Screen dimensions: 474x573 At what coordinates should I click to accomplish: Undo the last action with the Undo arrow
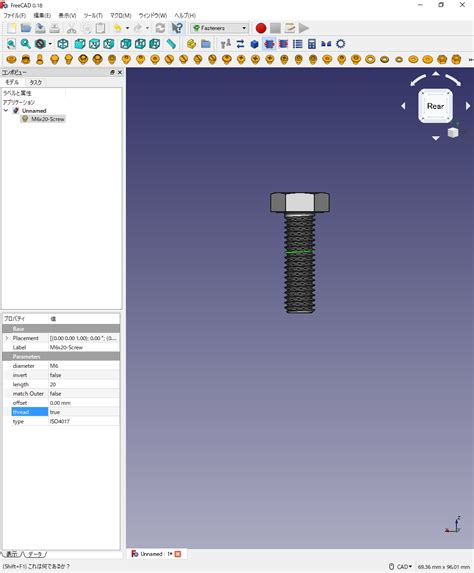(x=118, y=28)
